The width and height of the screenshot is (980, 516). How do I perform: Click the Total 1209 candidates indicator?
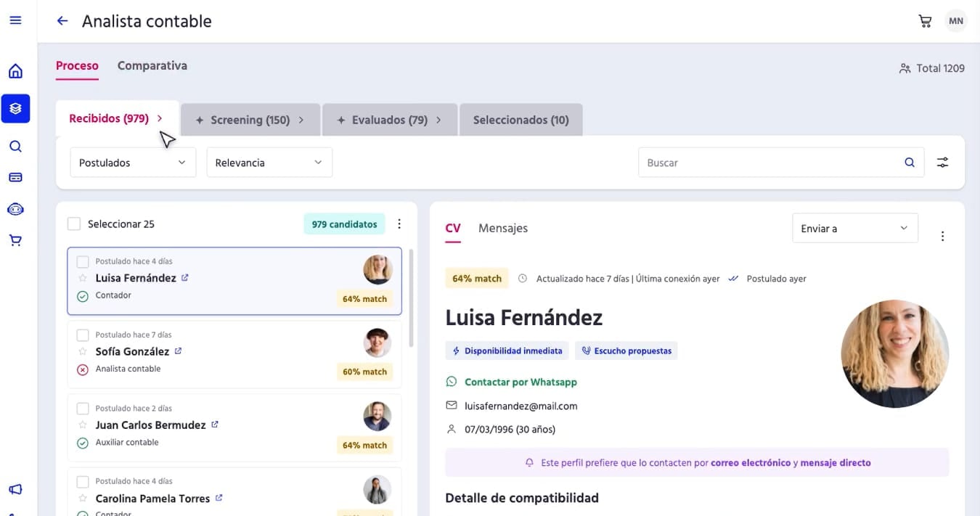(x=932, y=68)
